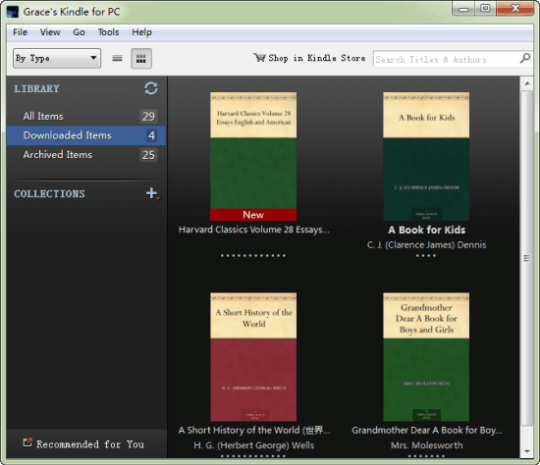Click the scrollbar down arrow
This screenshot has height=465, width=540.
[x=527, y=451]
